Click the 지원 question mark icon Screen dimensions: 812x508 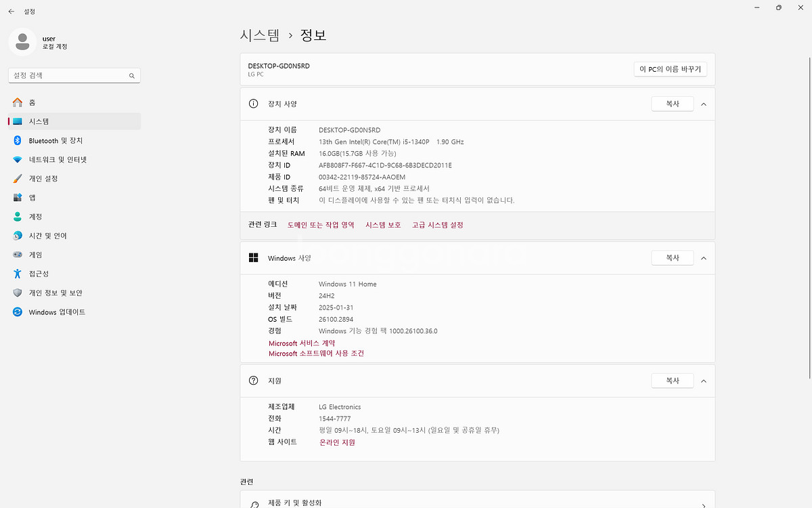[253, 381]
